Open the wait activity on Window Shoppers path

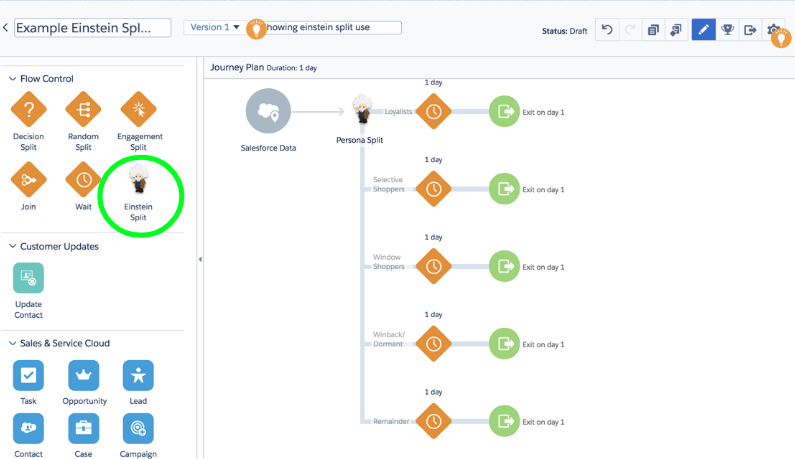point(433,266)
